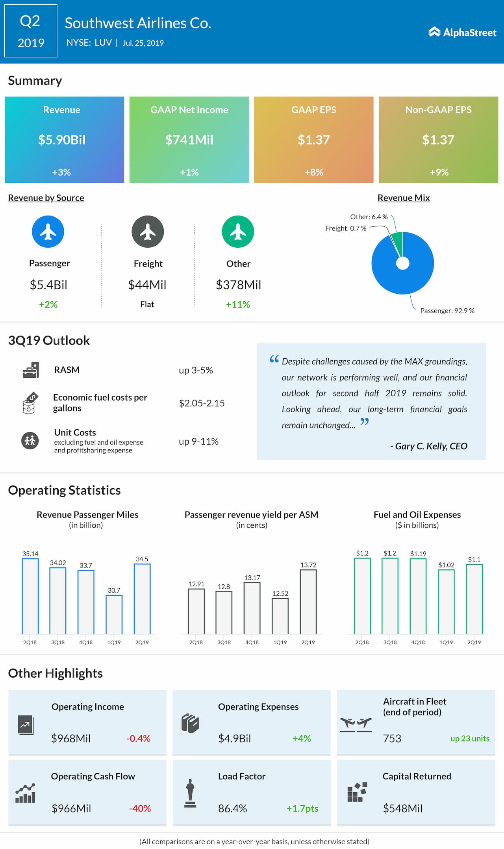Viewport: 504px width, 849px height.
Task: Click the '-0.4%' operating income change
Action: tap(138, 738)
